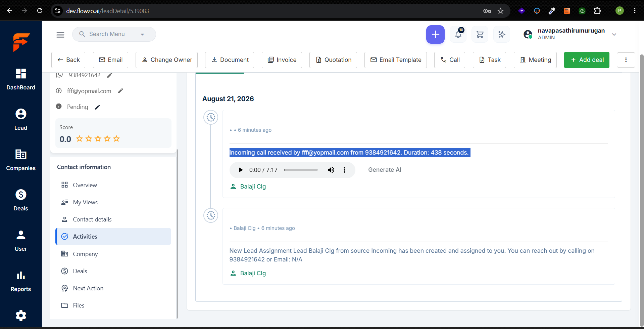Image resolution: width=644 pixels, height=329 pixels.
Task: Click the site info icon in address bar
Action: coord(58,11)
